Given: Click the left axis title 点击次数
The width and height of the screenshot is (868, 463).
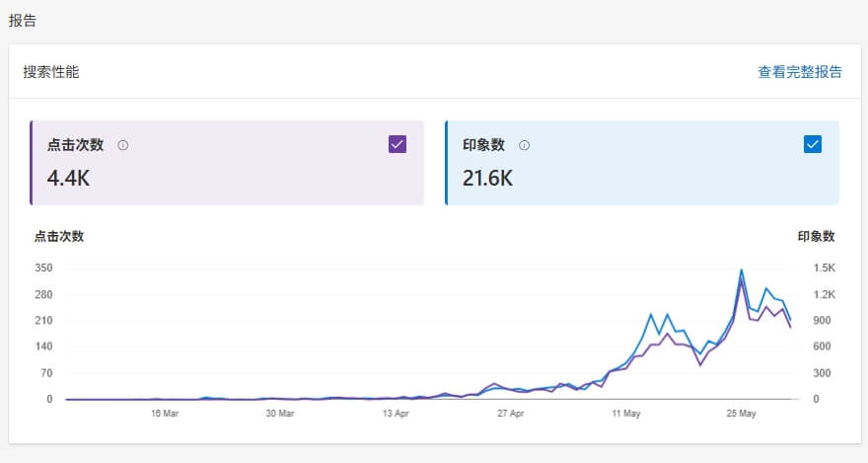Looking at the screenshot, I should pos(58,236).
